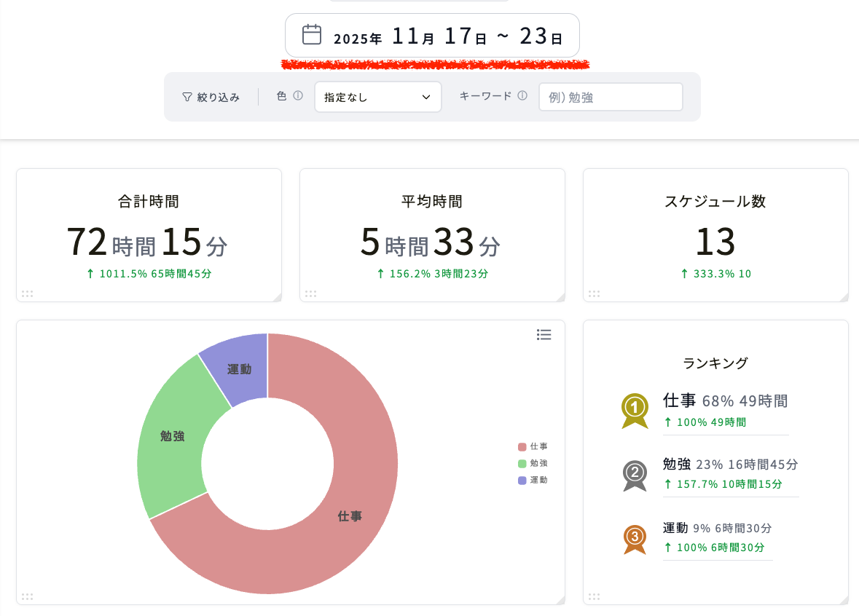The height and width of the screenshot is (616, 859).
Task: Click the gold first-place medal icon
Action: pyautogui.click(x=635, y=411)
